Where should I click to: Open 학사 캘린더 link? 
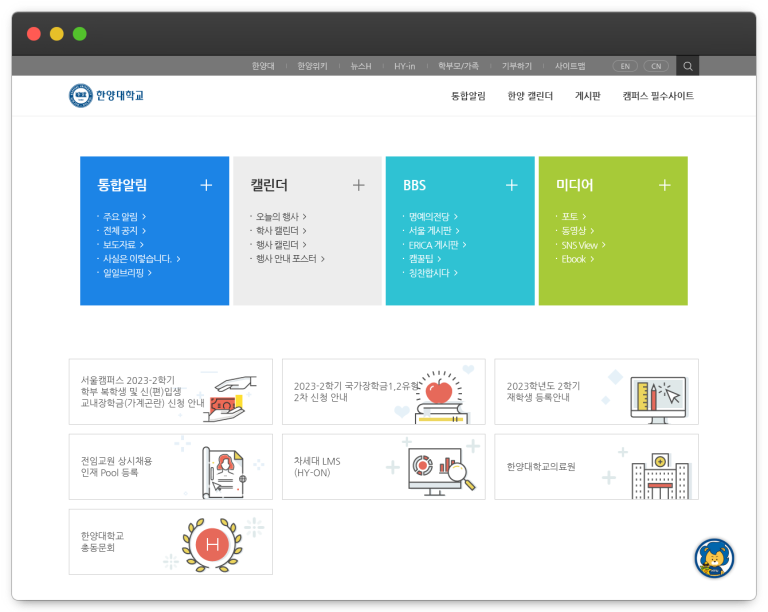point(281,231)
